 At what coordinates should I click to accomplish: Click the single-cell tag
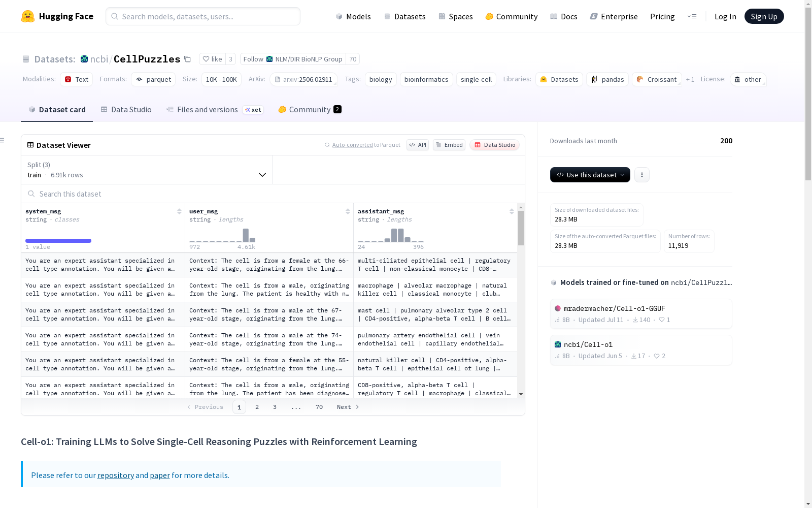point(476,79)
